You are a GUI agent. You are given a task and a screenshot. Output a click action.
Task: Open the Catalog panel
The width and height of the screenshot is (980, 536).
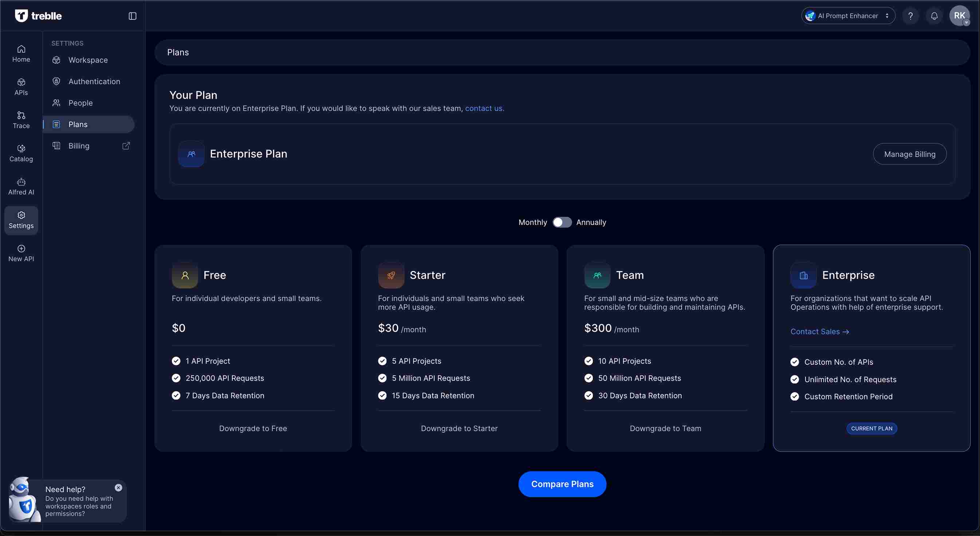pyautogui.click(x=21, y=153)
